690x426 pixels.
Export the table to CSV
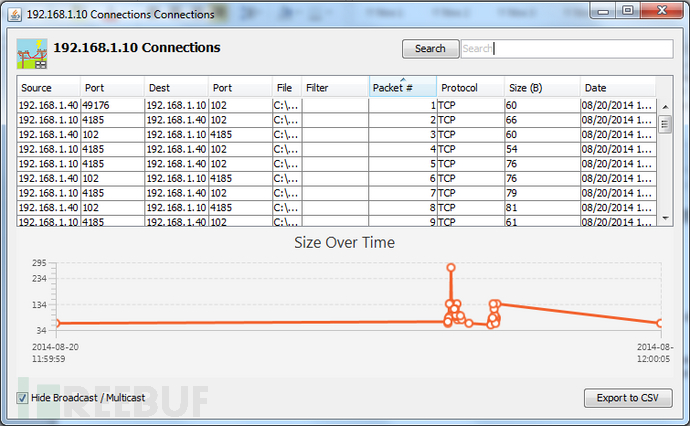[628, 398]
